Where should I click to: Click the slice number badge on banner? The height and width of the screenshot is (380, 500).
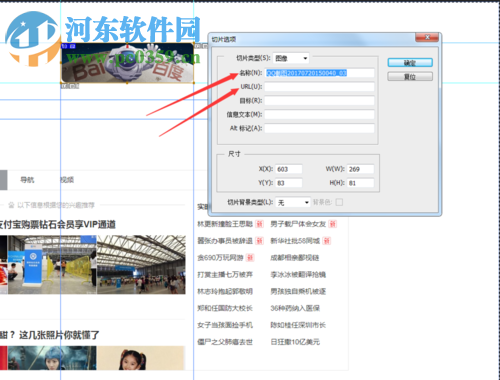68,46
